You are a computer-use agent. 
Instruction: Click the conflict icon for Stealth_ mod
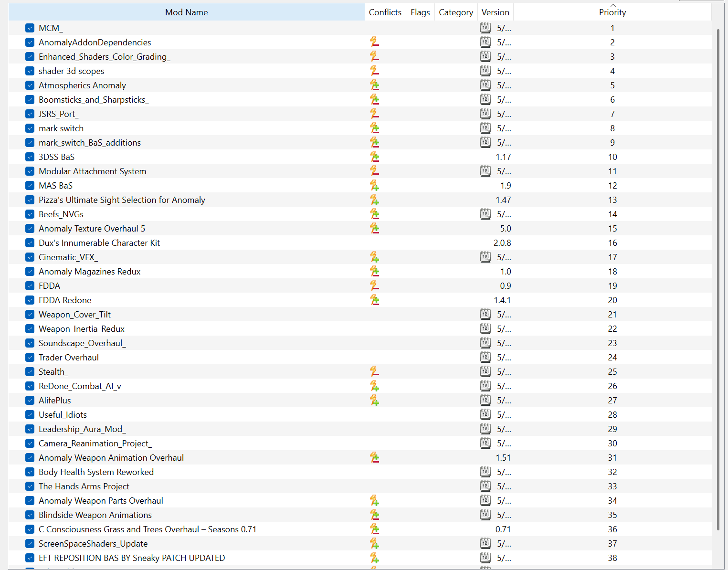coord(374,371)
